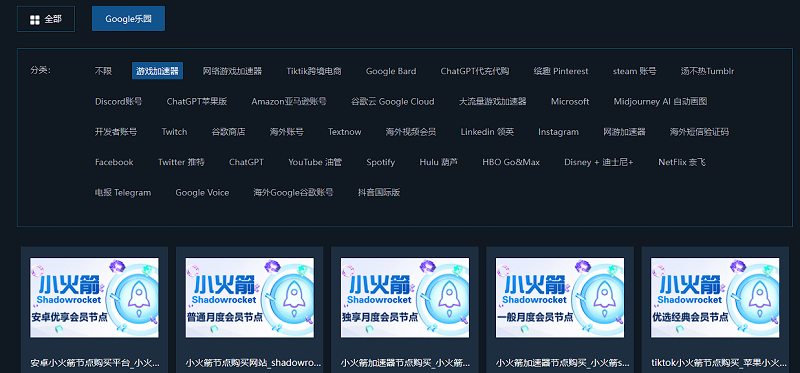
Task: Choose the Twitch category
Action: coord(174,132)
